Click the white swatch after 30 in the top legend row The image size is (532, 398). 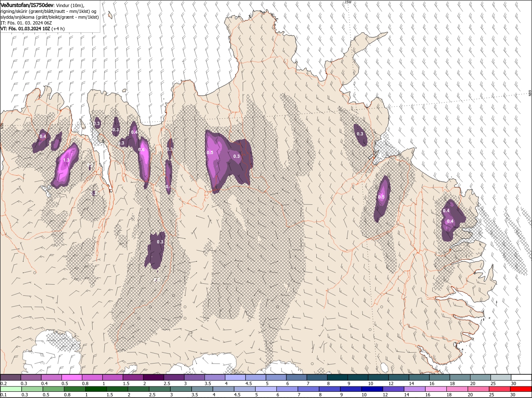point(521,377)
